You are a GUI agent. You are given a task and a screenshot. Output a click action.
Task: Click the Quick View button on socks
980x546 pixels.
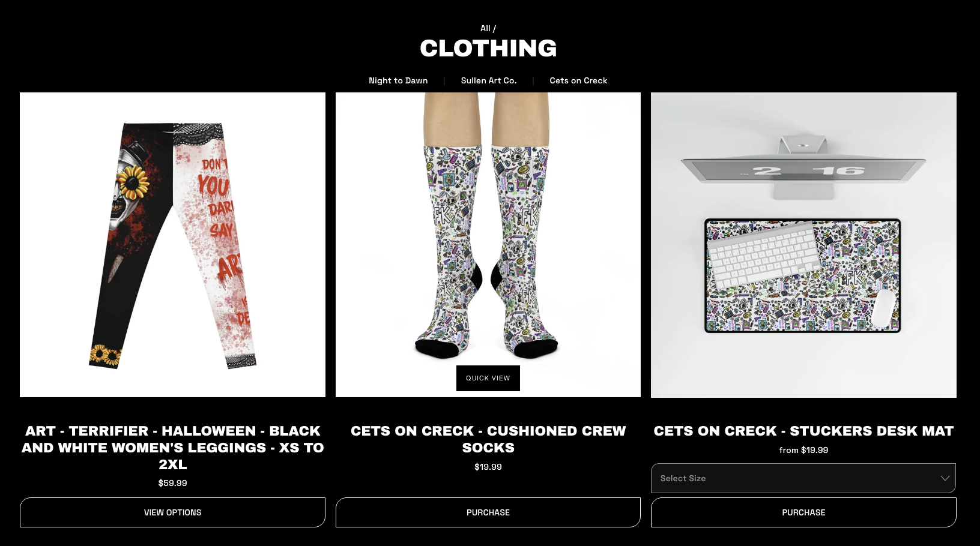[488, 378]
